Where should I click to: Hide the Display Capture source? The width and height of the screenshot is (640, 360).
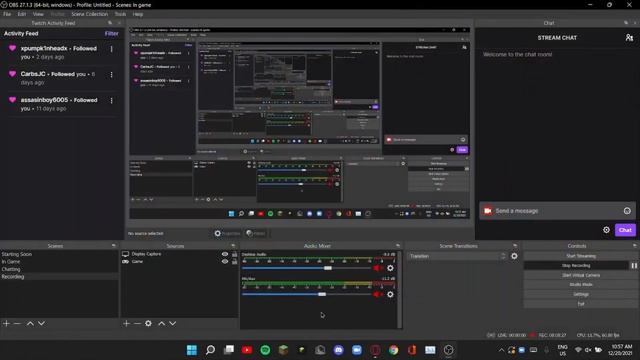225,254
